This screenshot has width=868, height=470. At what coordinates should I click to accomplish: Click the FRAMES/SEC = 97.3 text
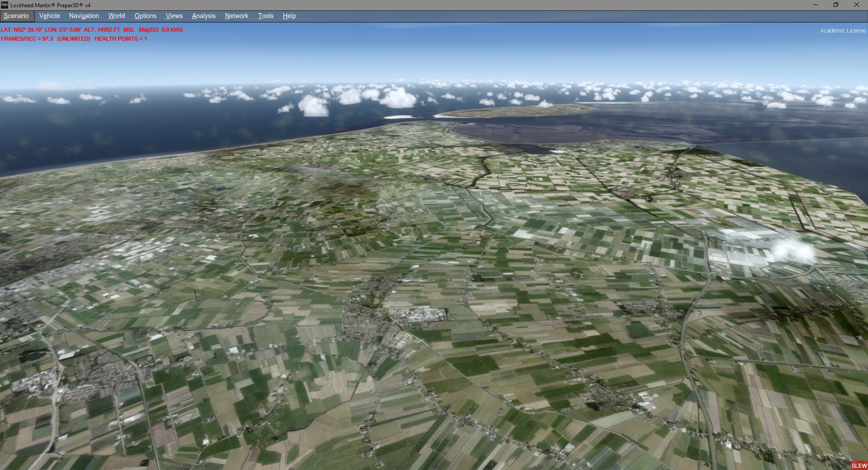tap(27, 39)
